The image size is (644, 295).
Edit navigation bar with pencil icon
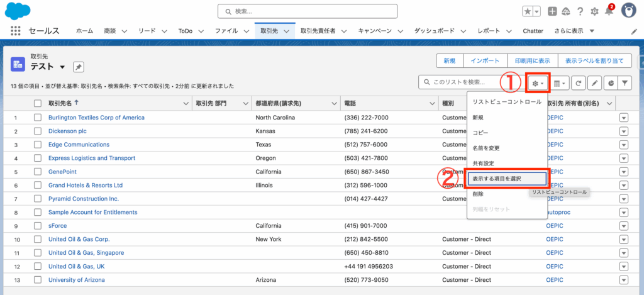(634, 31)
